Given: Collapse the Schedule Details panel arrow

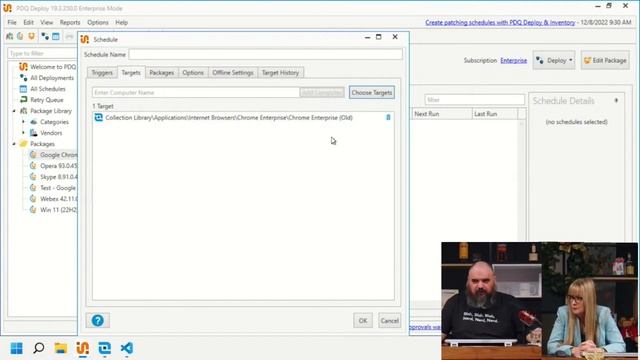Looking at the screenshot, I should coord(616,100).
